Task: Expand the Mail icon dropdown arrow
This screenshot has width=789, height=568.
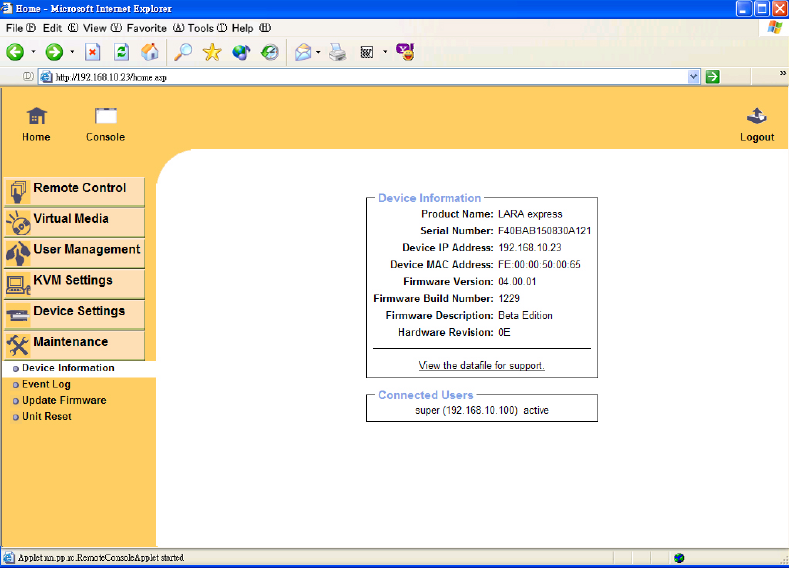Action: [x=319, y=52]
